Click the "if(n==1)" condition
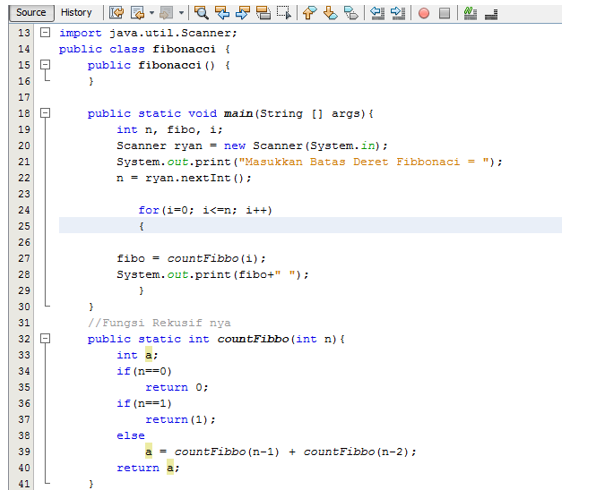 tap(144, 403)
